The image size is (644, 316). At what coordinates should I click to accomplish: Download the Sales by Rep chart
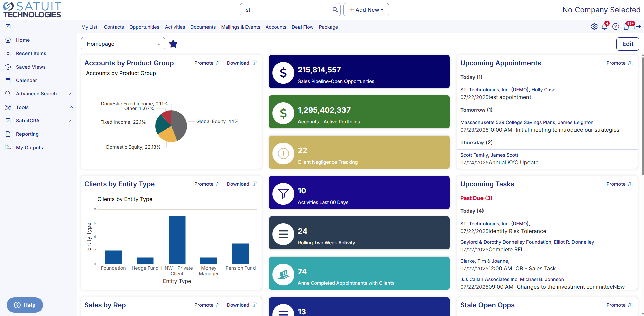(x=242, y=305)
